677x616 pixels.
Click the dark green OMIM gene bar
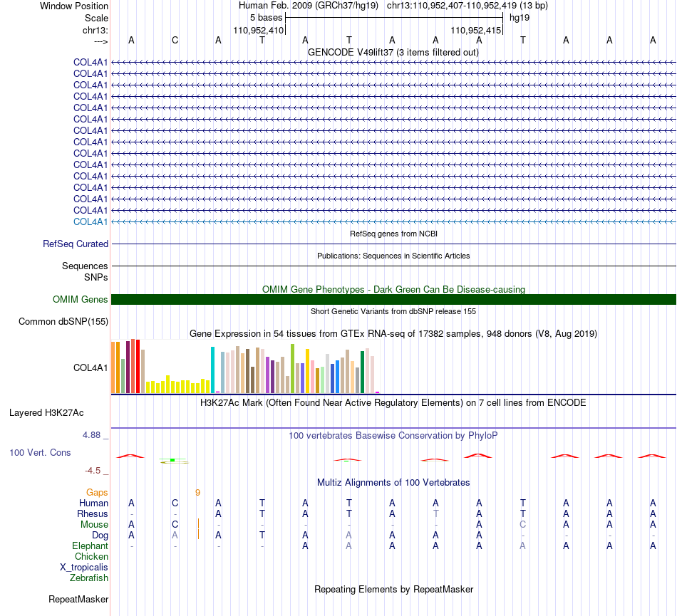click(x=393, y=299)
